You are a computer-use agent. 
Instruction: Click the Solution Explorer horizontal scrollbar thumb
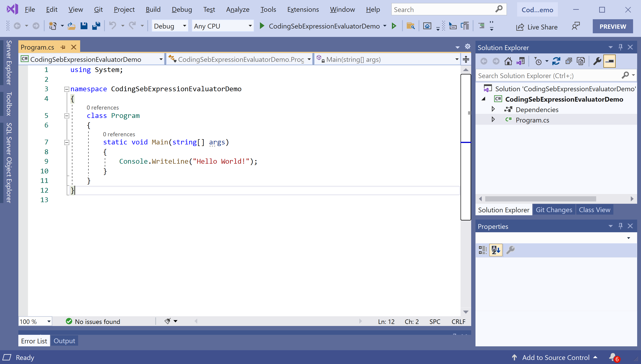point(540,199)
